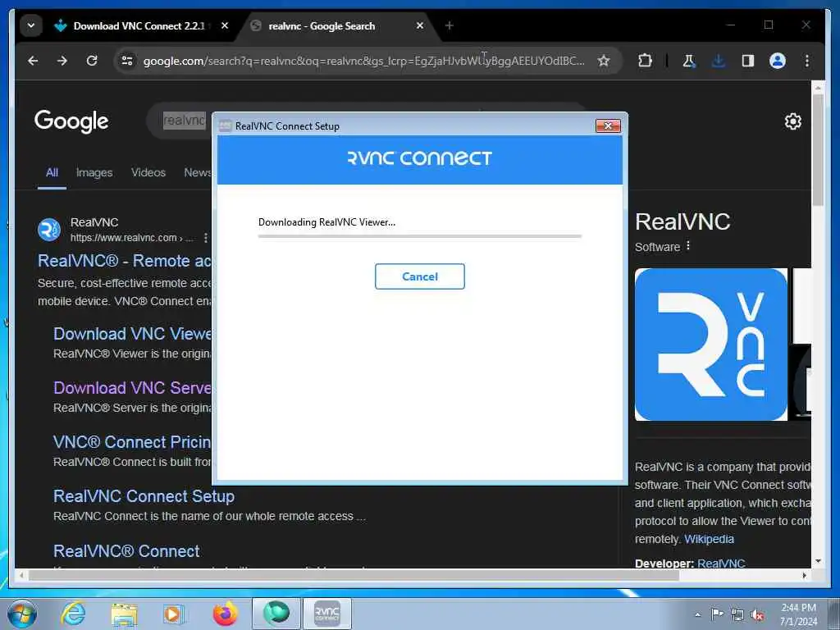Open a new Chrome tab
This screenshot has height=630, width=840.
tap(450, 25)
